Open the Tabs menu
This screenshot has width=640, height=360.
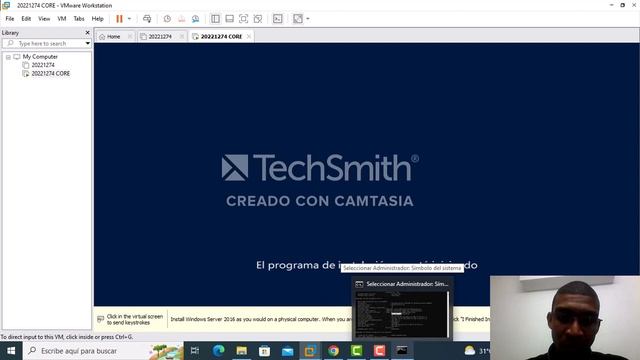(x=79, y=19)
